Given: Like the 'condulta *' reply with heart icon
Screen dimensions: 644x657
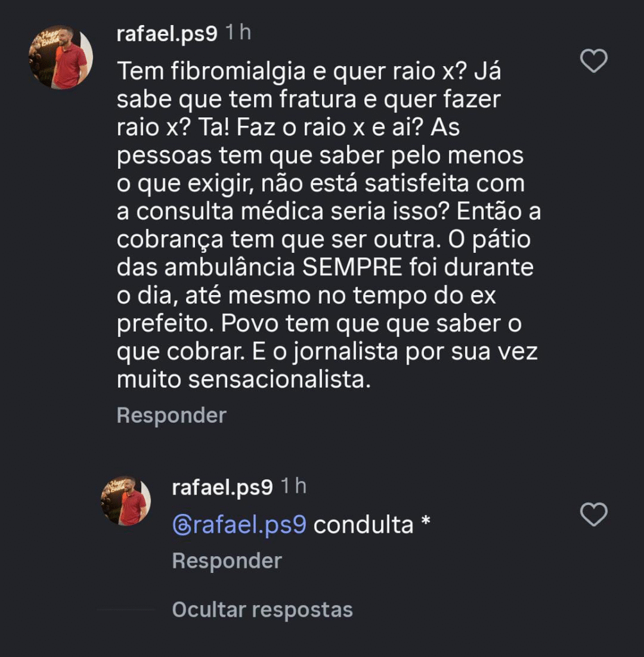Looking at the screenshot, I should point(593,515).
